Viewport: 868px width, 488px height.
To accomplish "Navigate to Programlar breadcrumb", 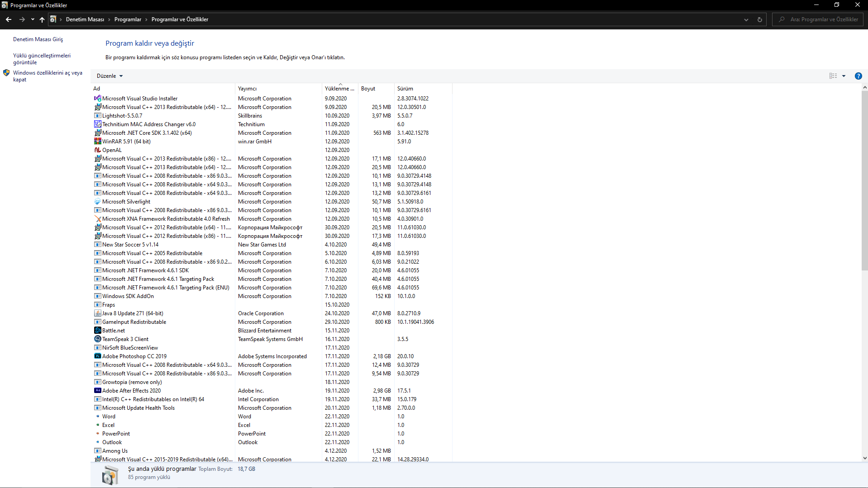I will [x=128, y=19].
